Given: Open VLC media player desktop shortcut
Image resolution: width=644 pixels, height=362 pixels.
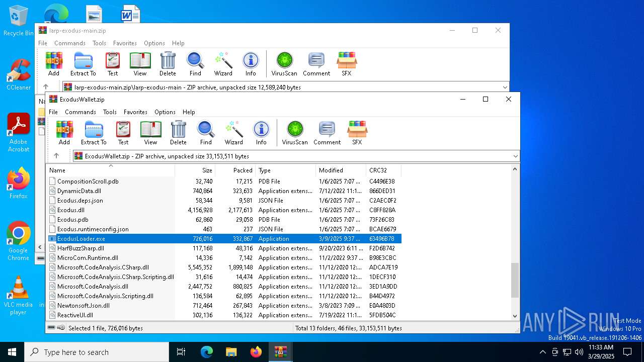Looking at the screenshot, I should (18, 296).
